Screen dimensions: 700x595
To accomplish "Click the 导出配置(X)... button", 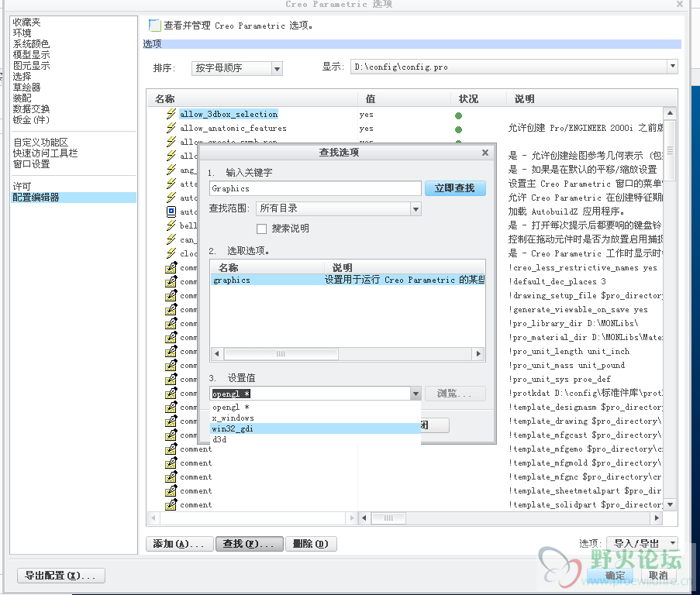I will point(60,576).
